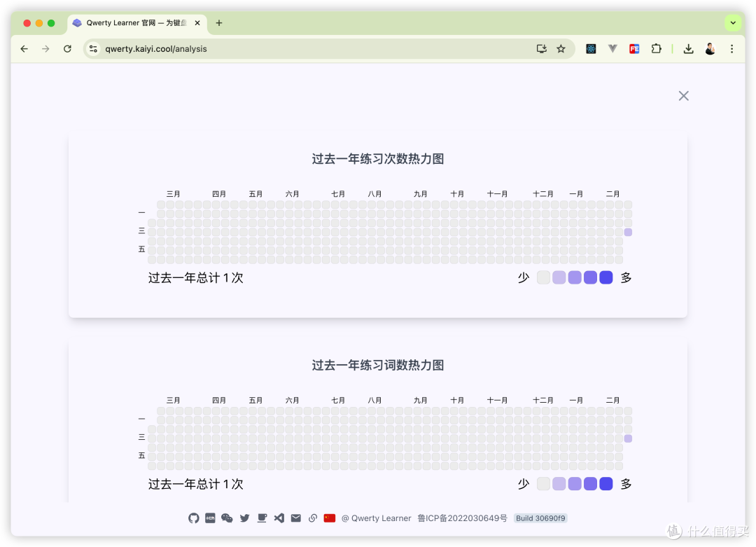Click the @ Qwerty Learner footer link

pos(376,518)
